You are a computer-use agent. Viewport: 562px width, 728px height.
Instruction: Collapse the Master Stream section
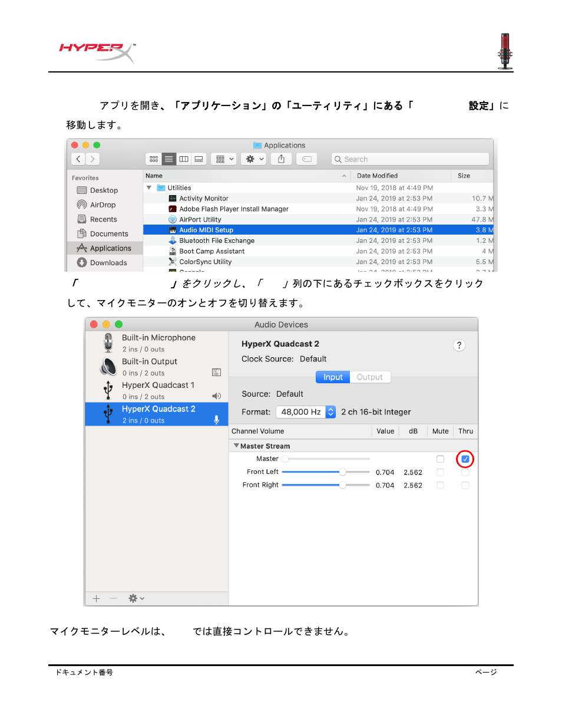pos(237,446)
